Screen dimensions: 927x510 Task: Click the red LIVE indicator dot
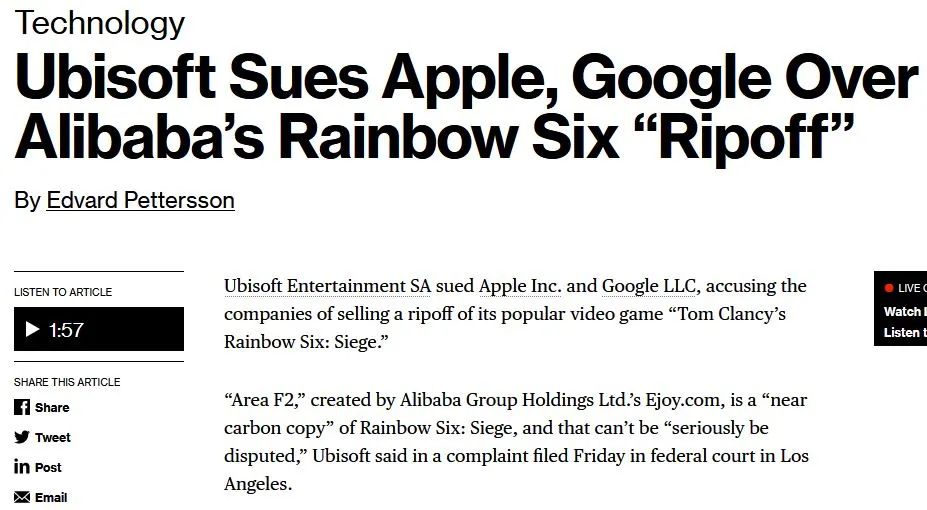889,288
